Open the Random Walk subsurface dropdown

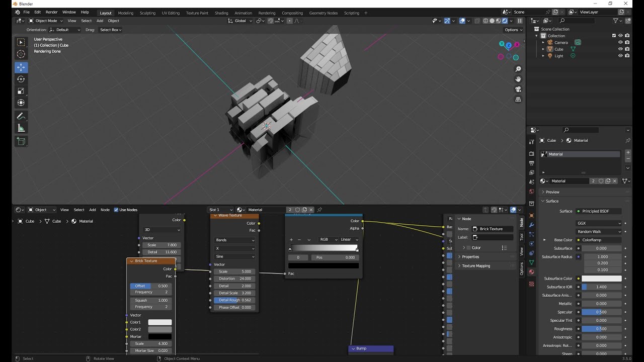pyautogui.click(x=599, y=232)
